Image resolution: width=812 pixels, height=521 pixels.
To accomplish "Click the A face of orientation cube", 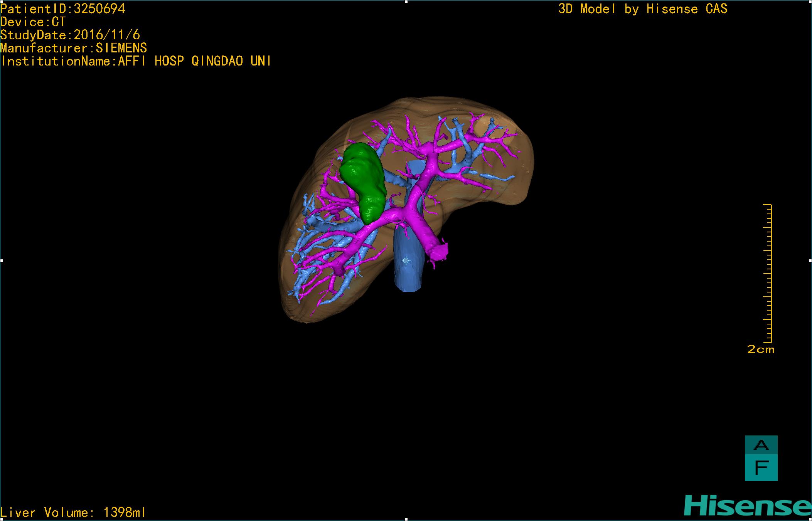I will coord(761,445).
